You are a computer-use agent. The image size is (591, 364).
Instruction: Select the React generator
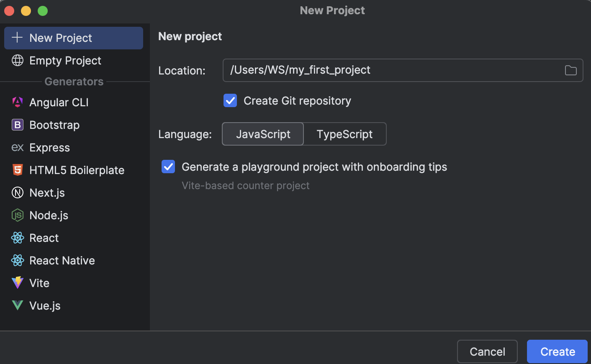click(x=44, y=238)
